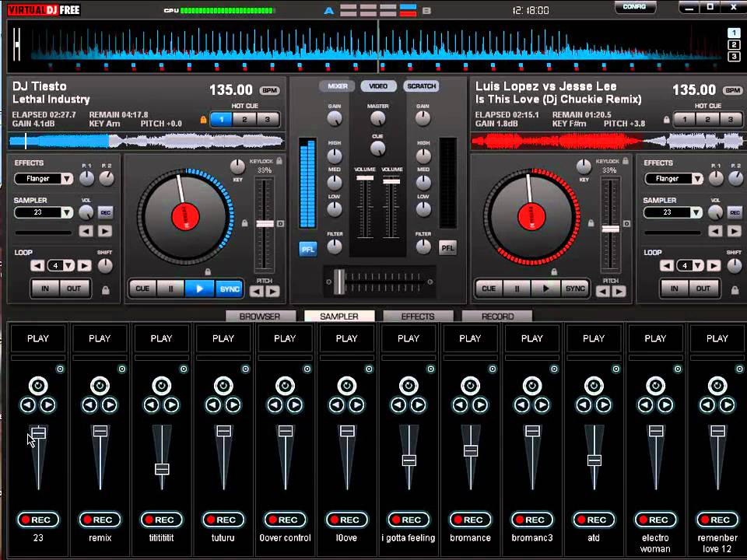This screenshot has height=560, width=747.
Task: Open the right deck loop length dropdown
Action: (698, 266)
